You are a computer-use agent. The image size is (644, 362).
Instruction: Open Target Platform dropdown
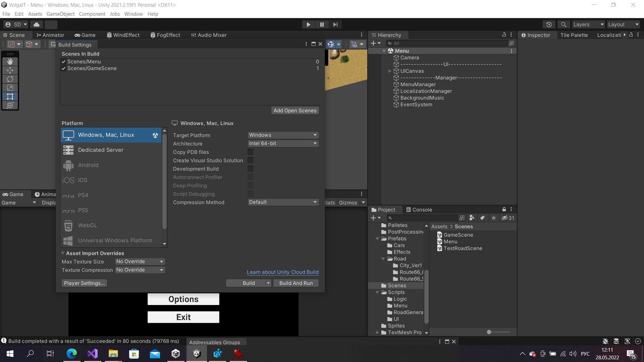click(x=283, y=135)
